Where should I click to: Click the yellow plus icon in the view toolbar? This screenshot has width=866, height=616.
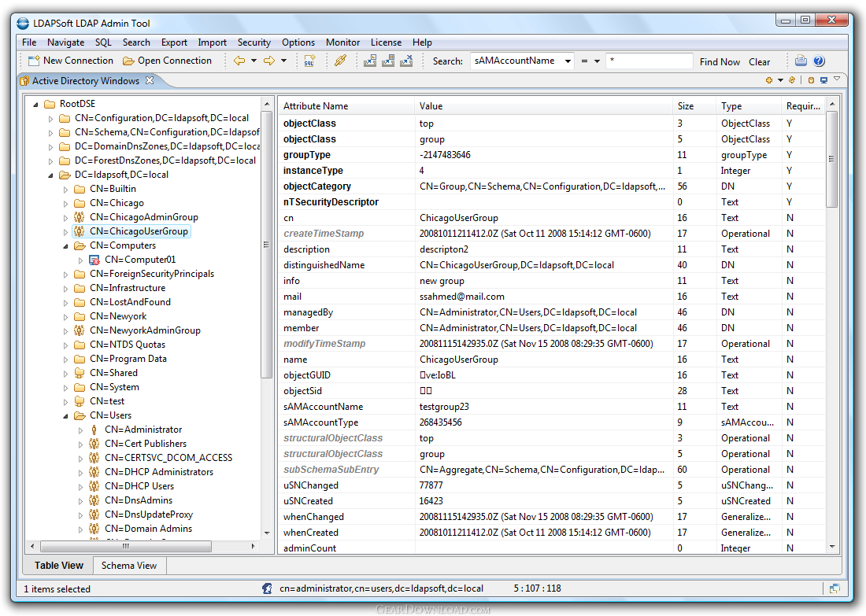tap(769, 80)
